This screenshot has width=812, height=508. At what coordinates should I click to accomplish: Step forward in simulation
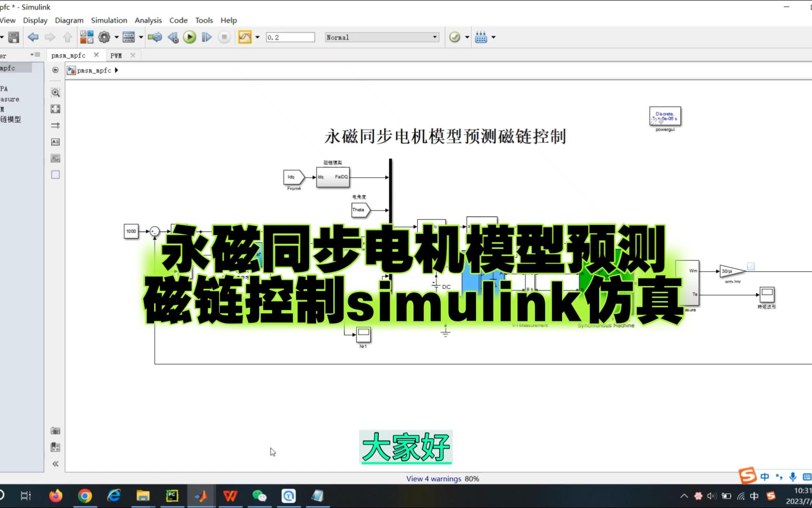(x=207, y=37)
